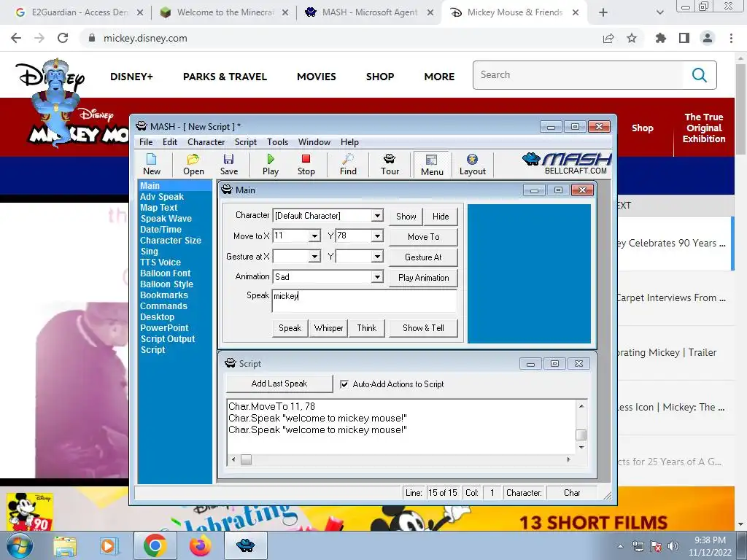Start the Tour from the MASH toolbar

click(x=390, y=164)
